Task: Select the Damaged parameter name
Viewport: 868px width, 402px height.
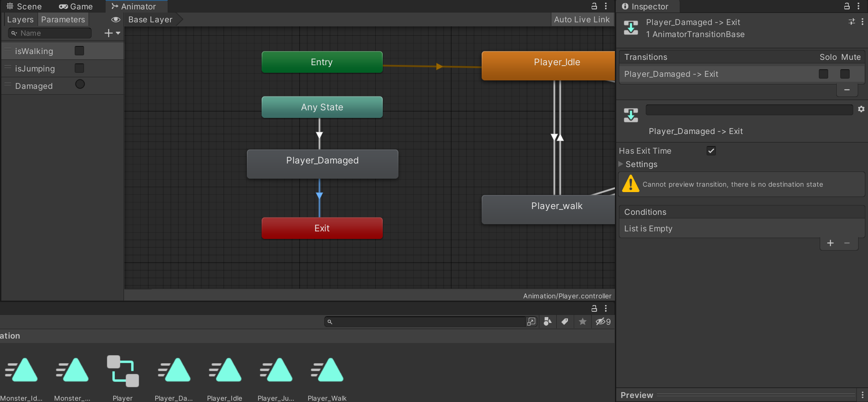Action: (x=34, y=86)
